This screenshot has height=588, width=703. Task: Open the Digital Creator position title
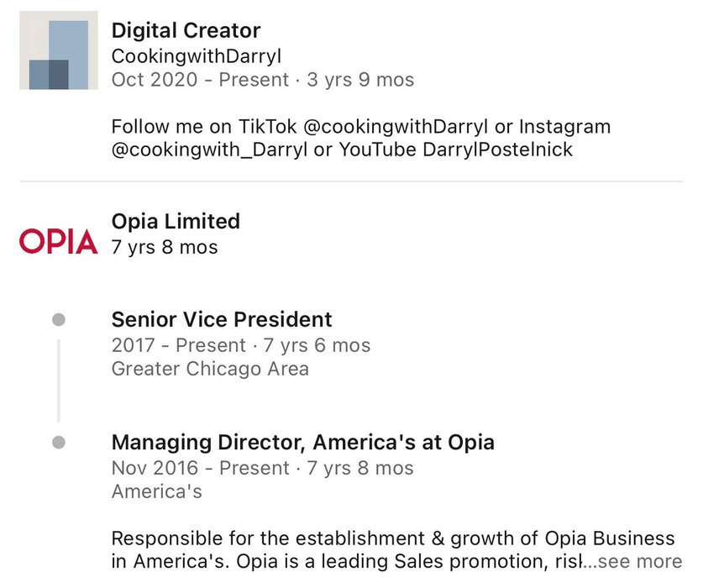(x=186, y=31)
